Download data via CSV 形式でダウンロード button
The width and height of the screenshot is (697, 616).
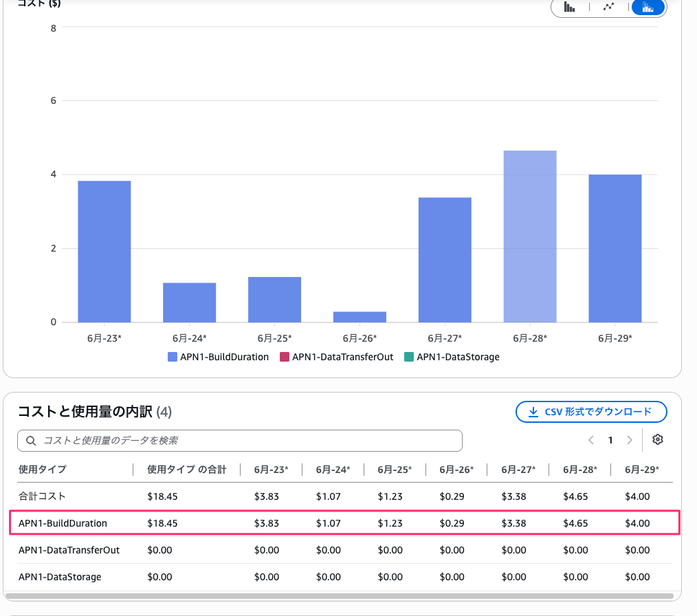click(x=591, y=412)
